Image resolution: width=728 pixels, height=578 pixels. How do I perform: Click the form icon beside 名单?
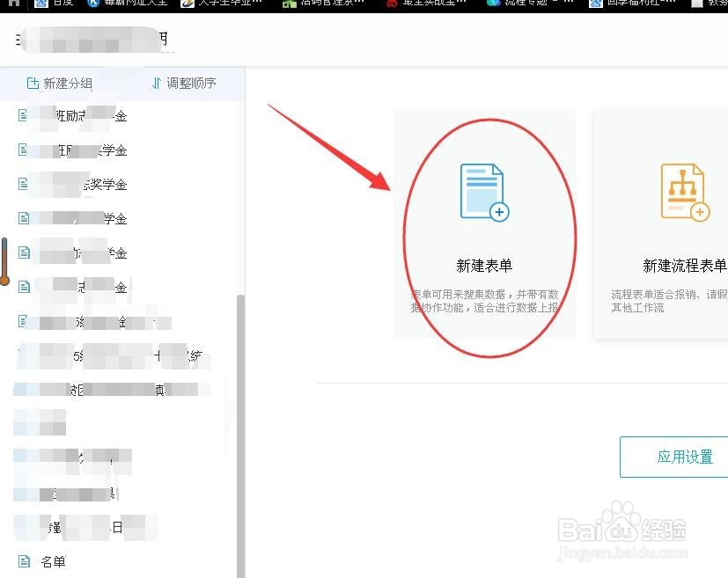point(24,561)
